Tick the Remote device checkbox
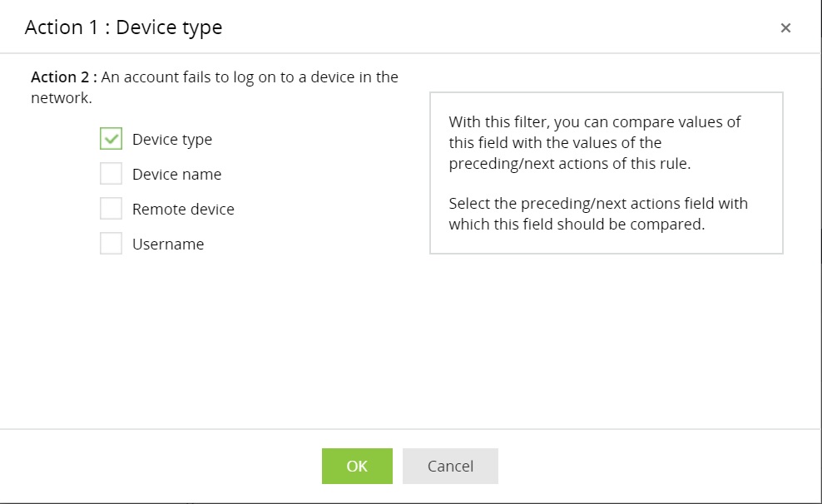Viewport: 822px width, 504px height. click(111, 209)
